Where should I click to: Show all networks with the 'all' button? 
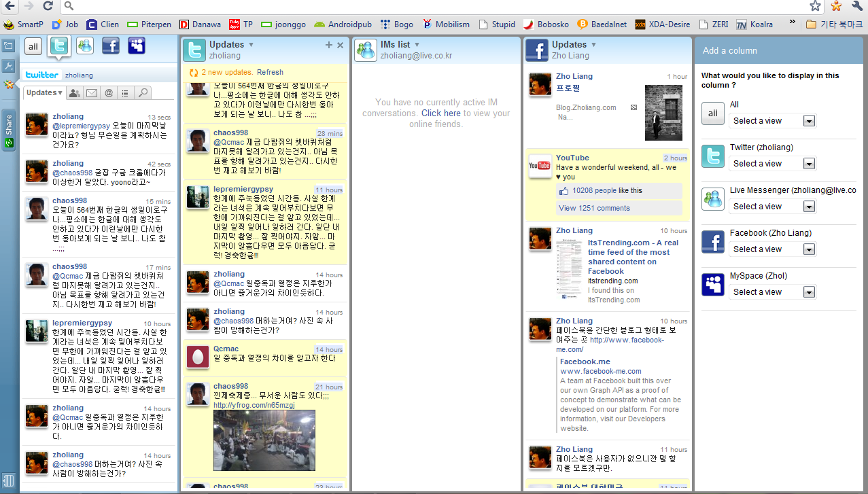(33, 46)
